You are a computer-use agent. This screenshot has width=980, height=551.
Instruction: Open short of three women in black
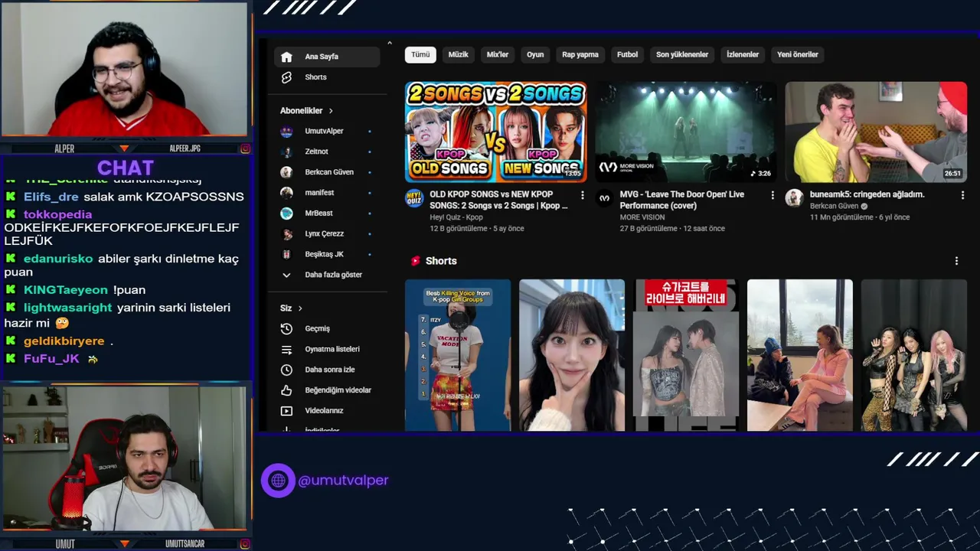(x=914, y=355)
